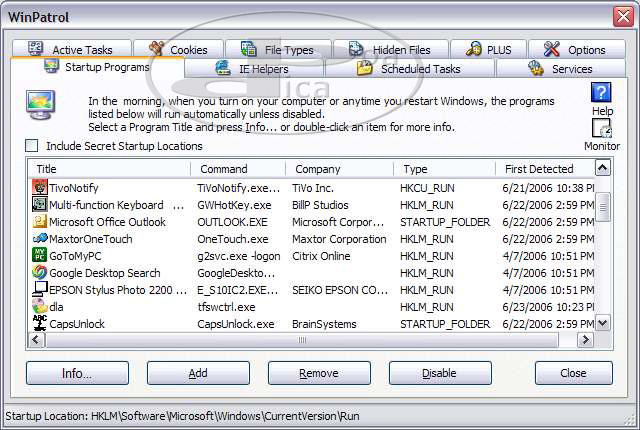This screenshot has height=430, width=640.
Task: Enable Include Secret Startup Locations checkbox
Action: tap(33, 146)
